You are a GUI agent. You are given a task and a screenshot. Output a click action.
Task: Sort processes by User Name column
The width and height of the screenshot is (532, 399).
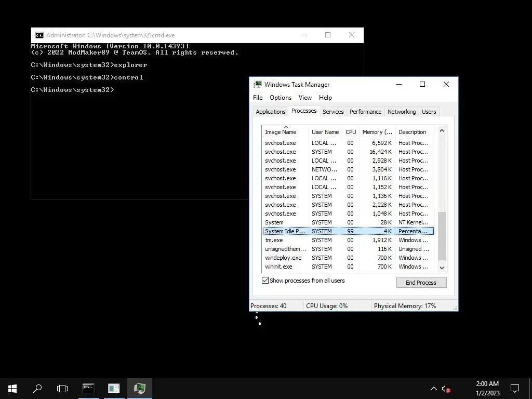pyautogui.click(x=325, y=132)
